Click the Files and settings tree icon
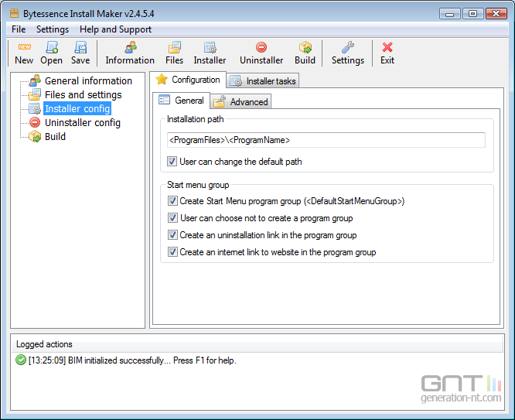This screenshot has height=420, width=515. 35,94
